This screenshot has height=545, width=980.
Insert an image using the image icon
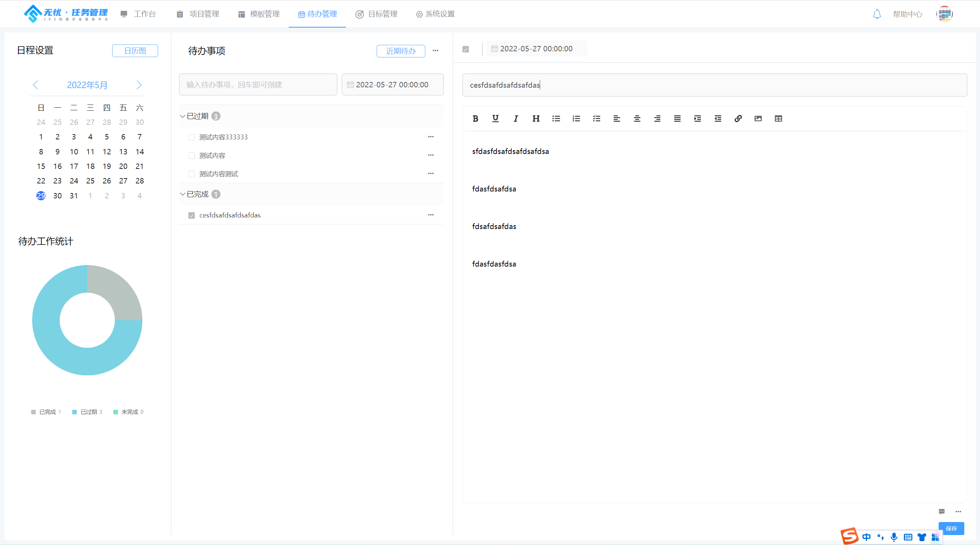click(x=758, y=119)
